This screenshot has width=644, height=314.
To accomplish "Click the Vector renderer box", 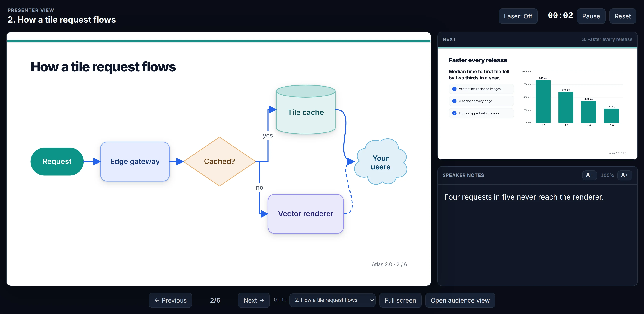I will coord(306,214).
